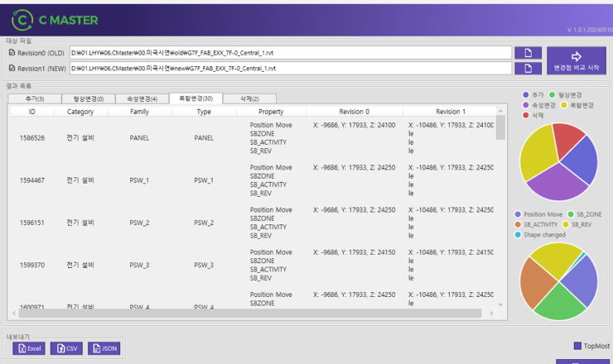Go to the 삭제(2) tab
This screenshot has width=613, height=364.
click(249, 98)
